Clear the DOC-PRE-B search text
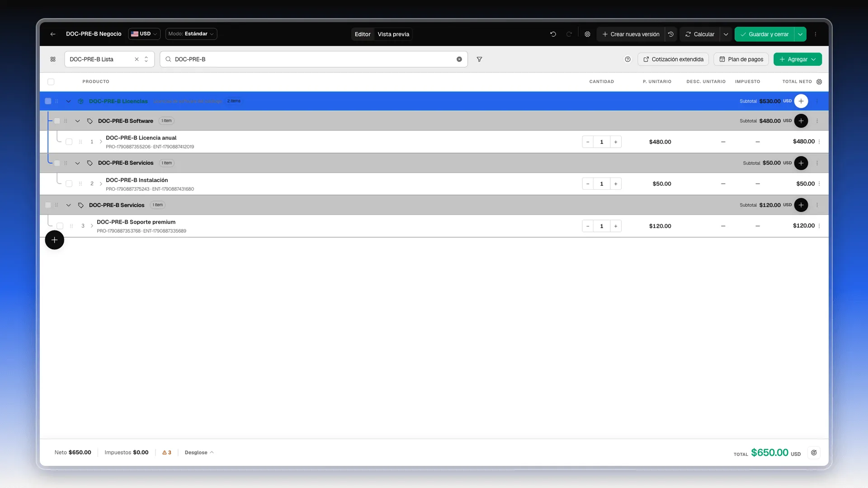 coord(459,59)
